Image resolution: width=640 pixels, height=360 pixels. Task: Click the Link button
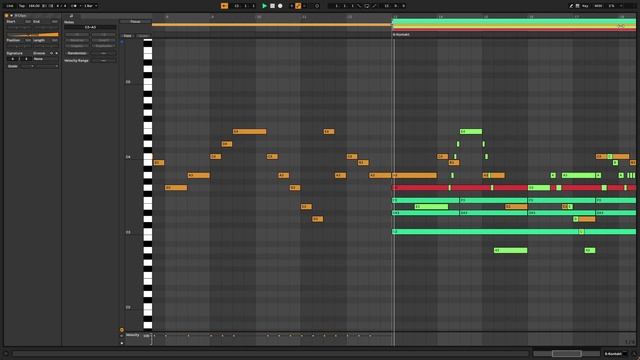coord(10,6)
